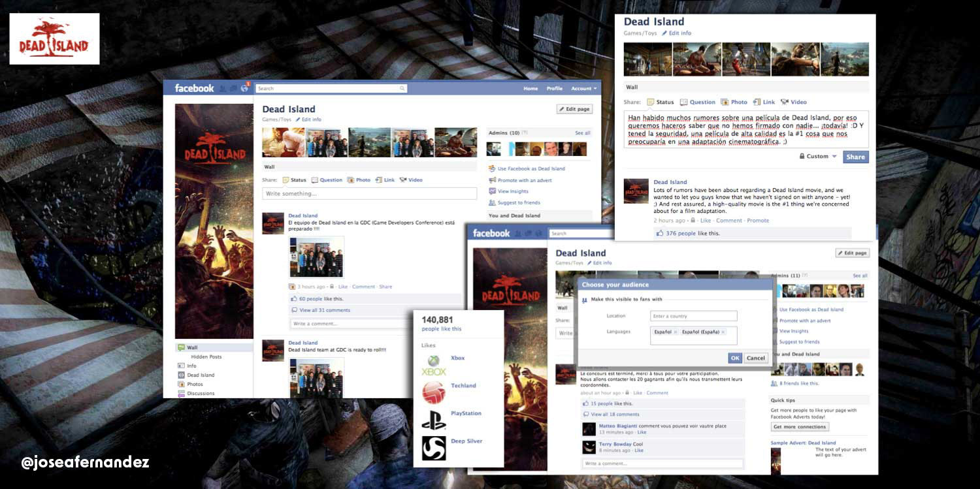Select Photo share tab in top-right window
Image resolution: width=980 pixels, height=489 pixels.
pos(734,102)
